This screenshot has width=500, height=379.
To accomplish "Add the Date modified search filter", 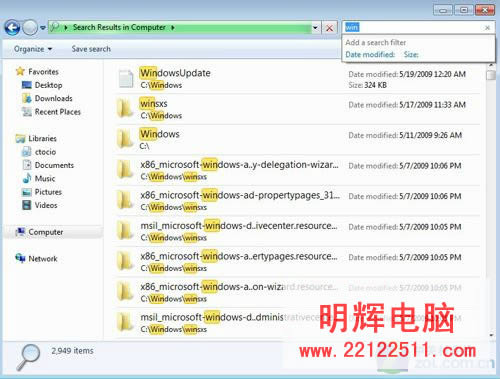I will click(370, 55).
